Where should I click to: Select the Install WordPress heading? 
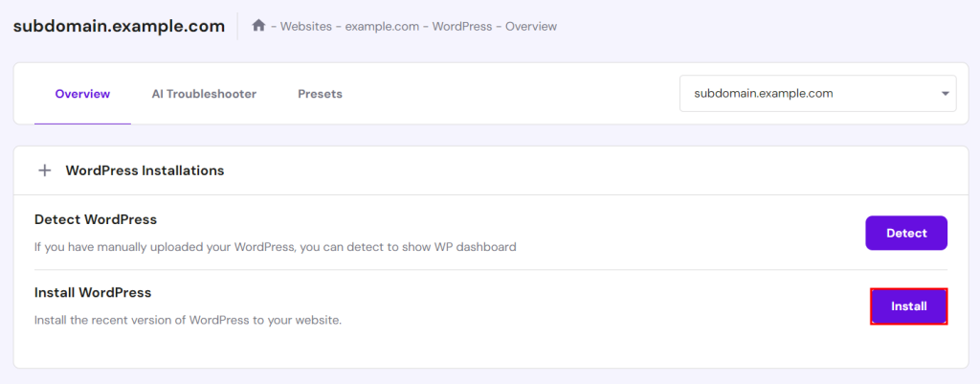pos(93,293)
